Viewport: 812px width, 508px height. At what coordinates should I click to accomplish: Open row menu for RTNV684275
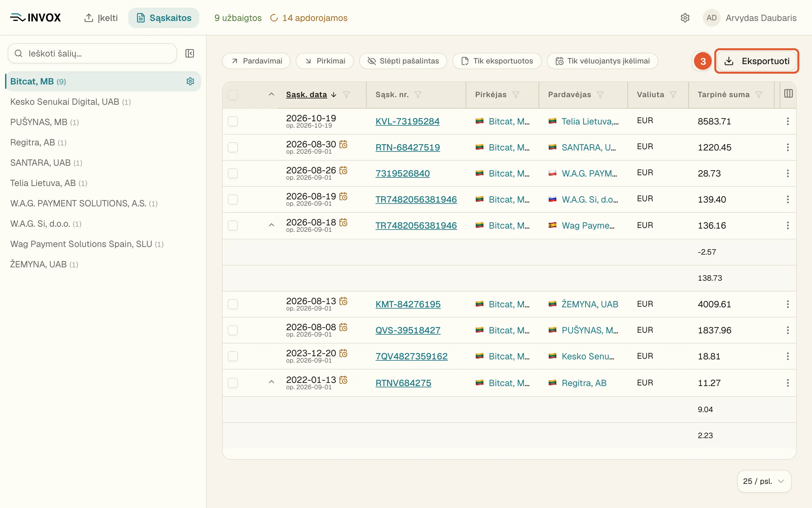[x=788, y=383]
